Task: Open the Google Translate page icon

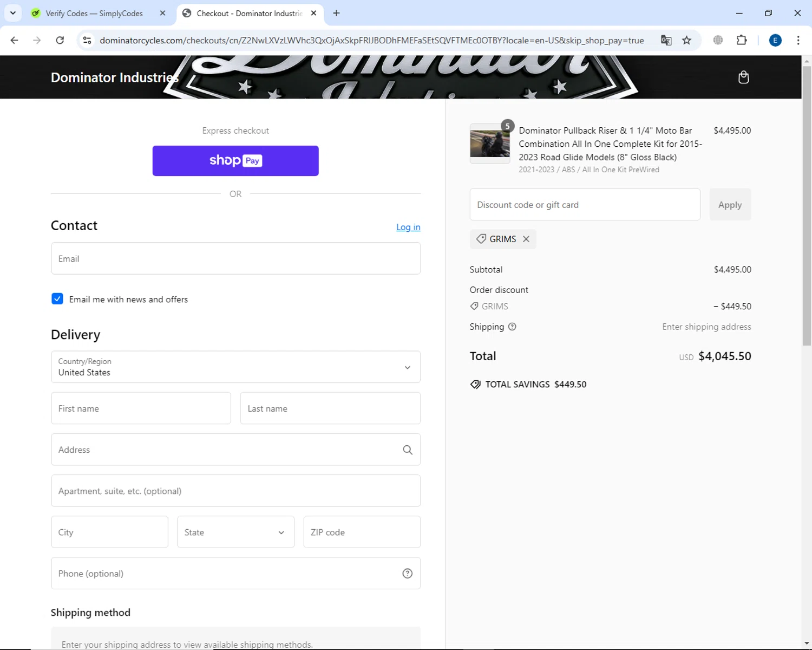Action: [x=666, y=40]
